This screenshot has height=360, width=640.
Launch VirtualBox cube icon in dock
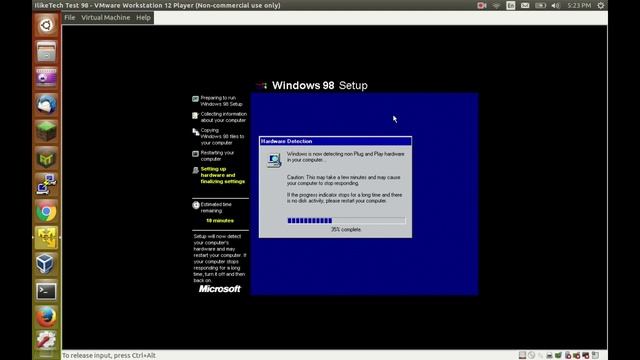click(46, 264)
